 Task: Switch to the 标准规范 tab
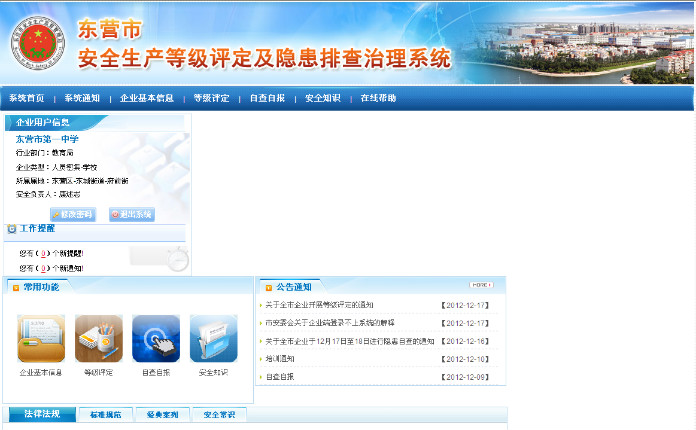pyautogui.click(x=105, y=414)
